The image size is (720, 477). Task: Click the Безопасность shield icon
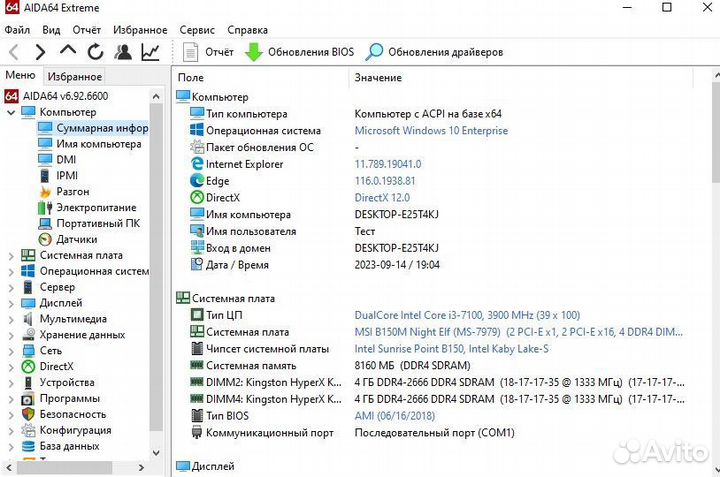point(28,414)
